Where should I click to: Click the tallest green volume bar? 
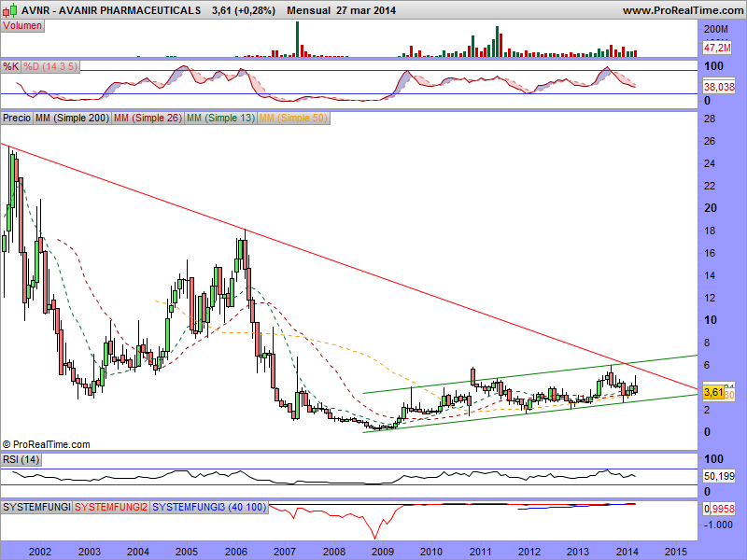(297, 39)
